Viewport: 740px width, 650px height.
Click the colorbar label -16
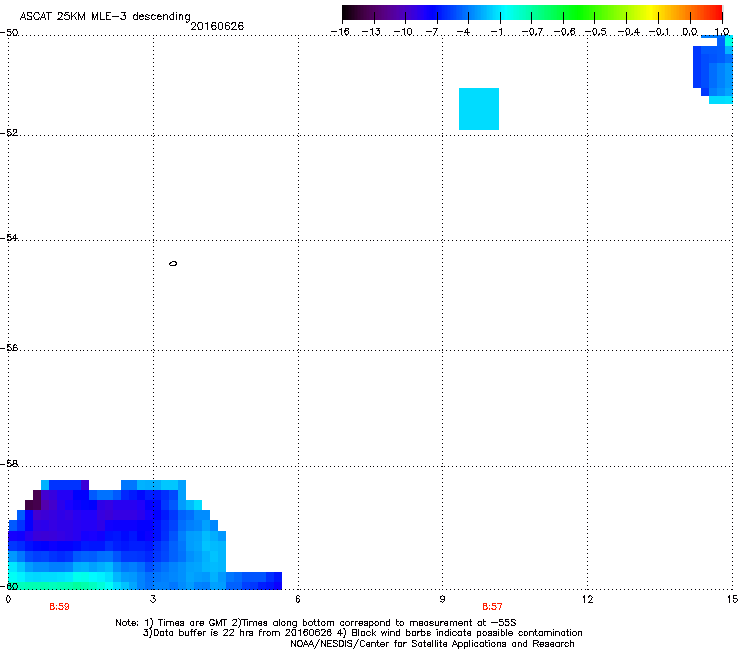point(340,32)
